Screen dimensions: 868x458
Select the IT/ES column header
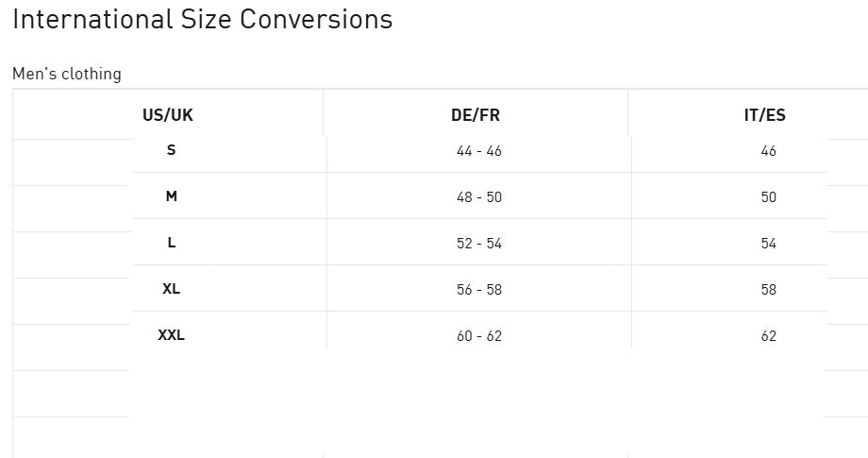(x=764, y=115)
